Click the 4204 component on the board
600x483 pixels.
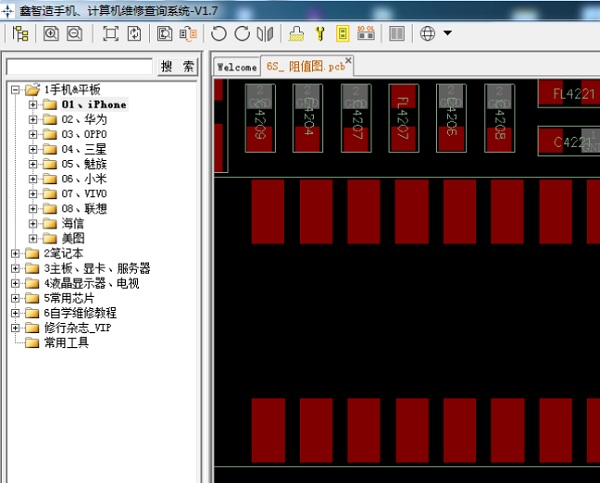point(308,118)
